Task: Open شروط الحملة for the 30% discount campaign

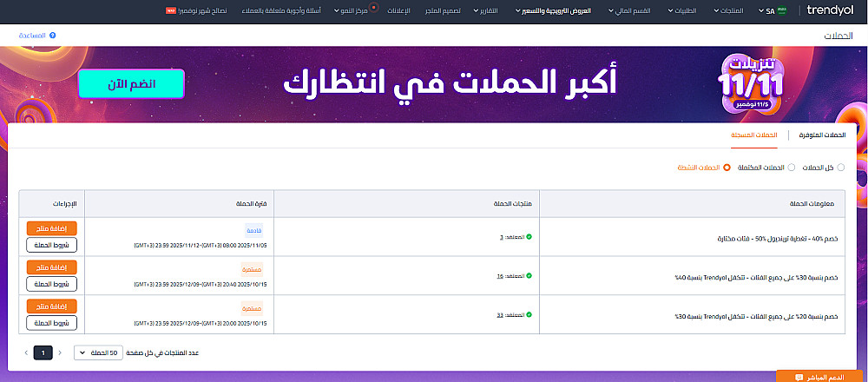Action: (x=51, y=283)
